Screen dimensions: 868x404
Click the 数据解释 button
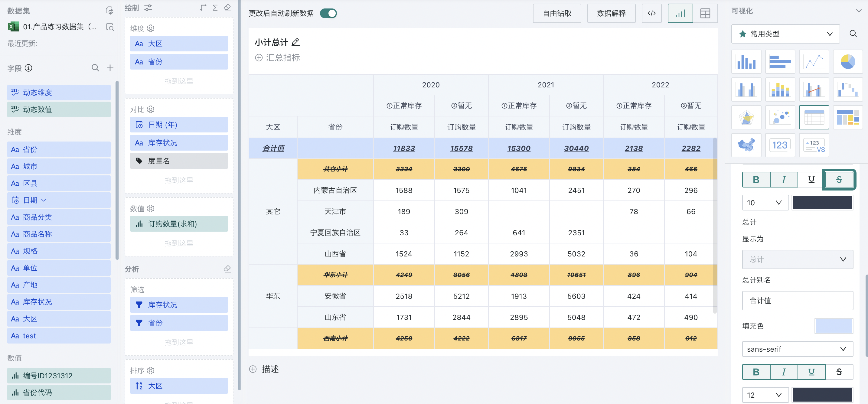click(x=611, y=14)
